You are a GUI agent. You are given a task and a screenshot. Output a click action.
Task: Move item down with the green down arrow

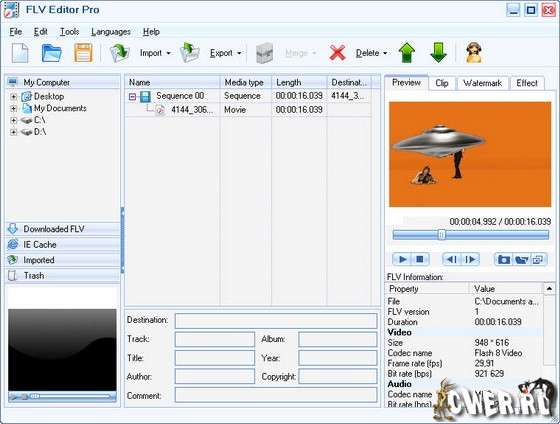click(x=438, y=53)
